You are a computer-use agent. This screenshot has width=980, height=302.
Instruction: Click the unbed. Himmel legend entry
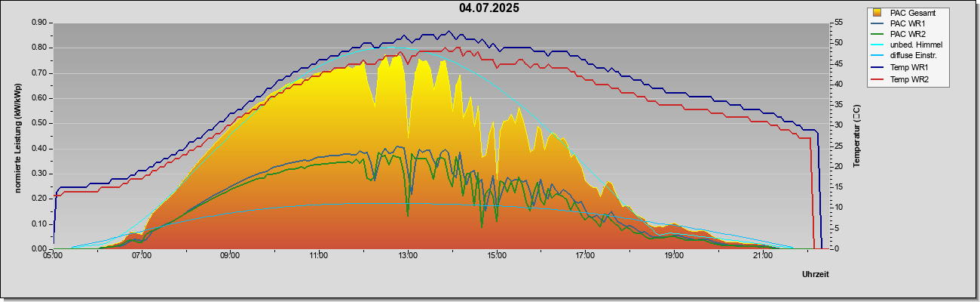907,45
